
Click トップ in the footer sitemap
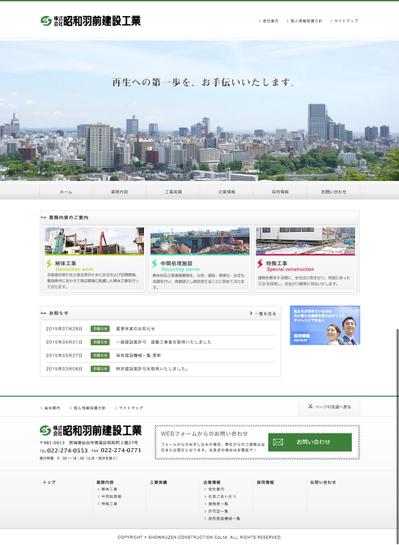pyautogui.click(x=49, y=482)
